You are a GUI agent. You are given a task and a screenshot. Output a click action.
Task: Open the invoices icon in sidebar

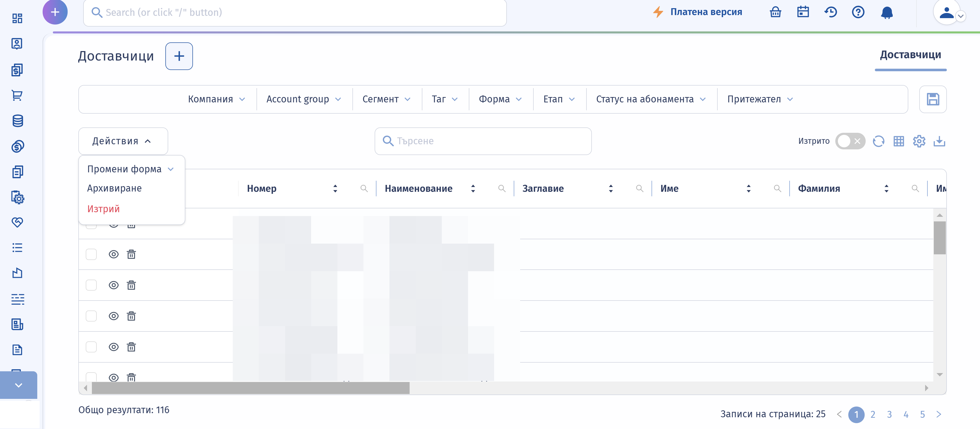[x=17, y=70]
